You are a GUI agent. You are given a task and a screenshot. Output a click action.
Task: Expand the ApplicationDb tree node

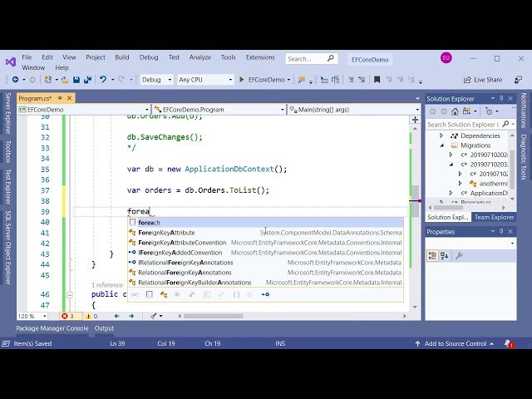pyautogui.click(x=451, y=193)
